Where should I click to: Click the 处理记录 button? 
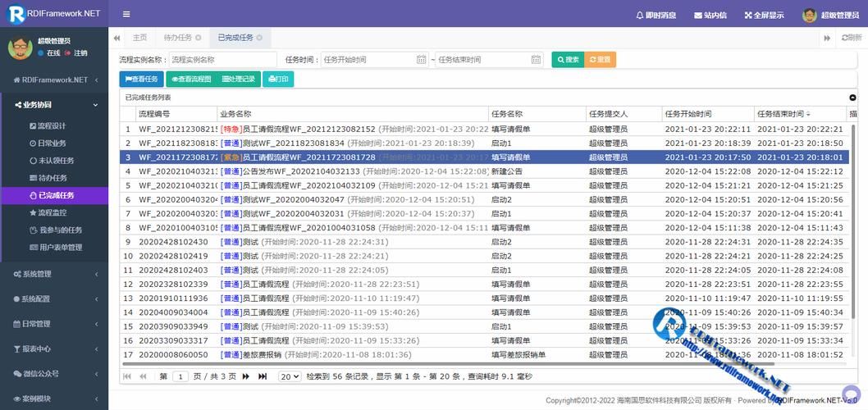[239, 79]
